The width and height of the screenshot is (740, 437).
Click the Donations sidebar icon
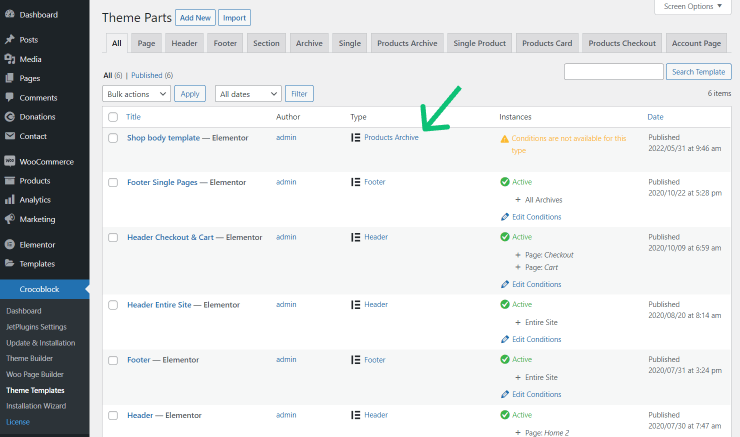(9, 117)
